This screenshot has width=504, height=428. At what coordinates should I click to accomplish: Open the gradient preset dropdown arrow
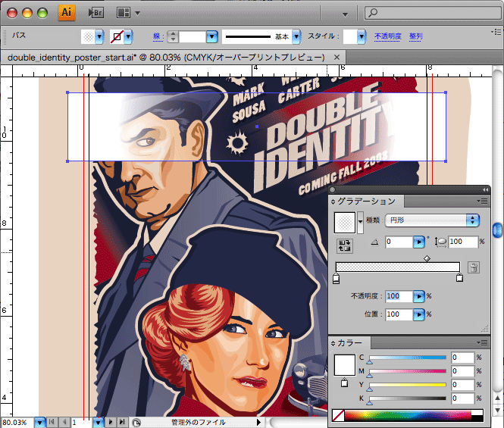(x=360, y=222)
